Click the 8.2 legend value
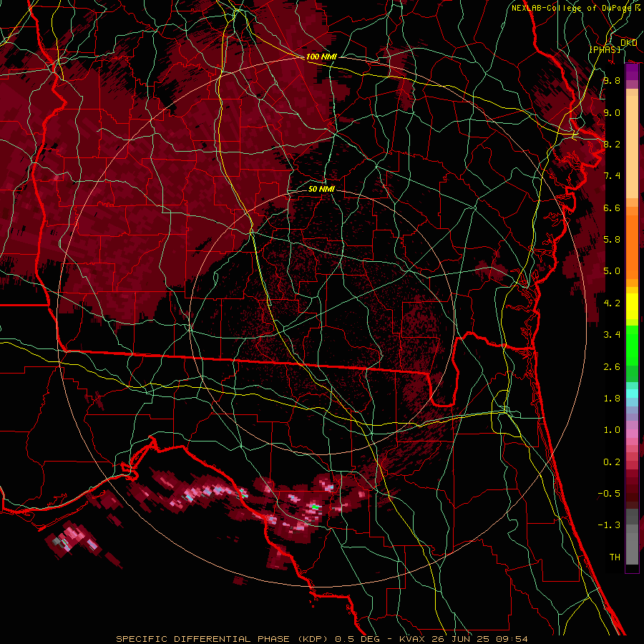This screenshot has height=644, width=644. tap(612, 144)
